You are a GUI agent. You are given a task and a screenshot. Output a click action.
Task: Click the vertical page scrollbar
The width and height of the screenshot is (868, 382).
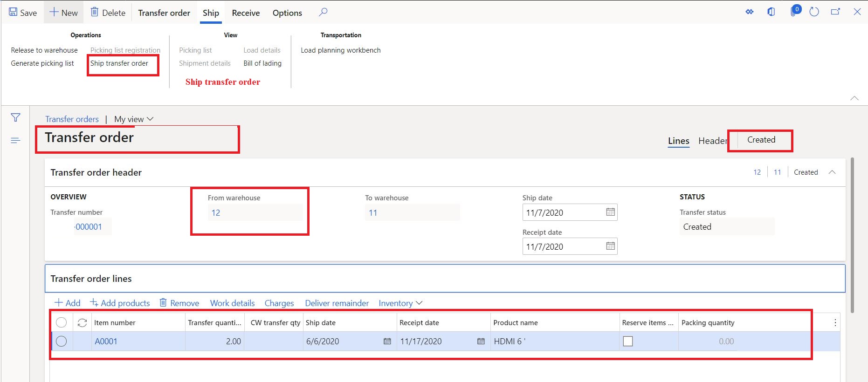(x=852, y=235)
